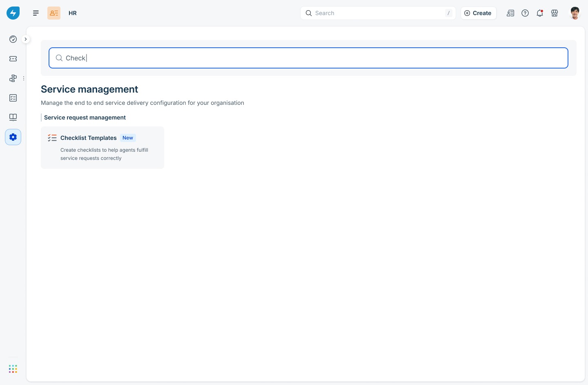Open the Admin settings gear icon
The height and width of the screenshot is (385, 588).
click(x=13, y=137)
